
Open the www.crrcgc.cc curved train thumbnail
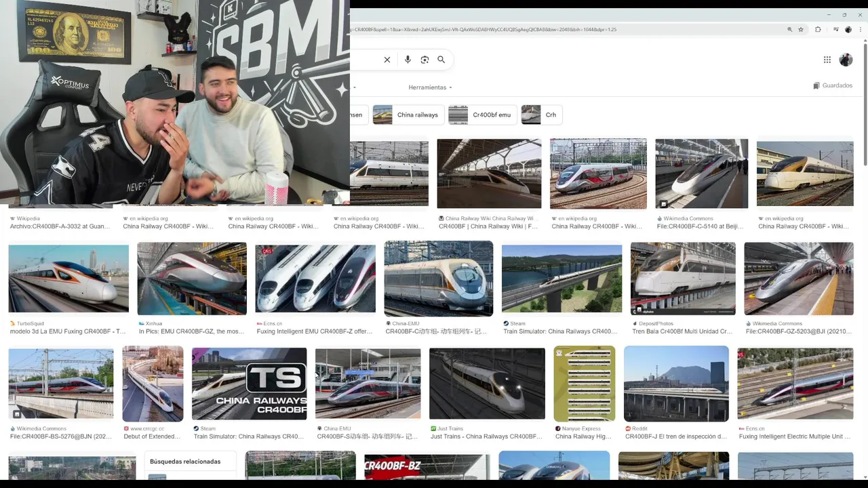[153, 384]
